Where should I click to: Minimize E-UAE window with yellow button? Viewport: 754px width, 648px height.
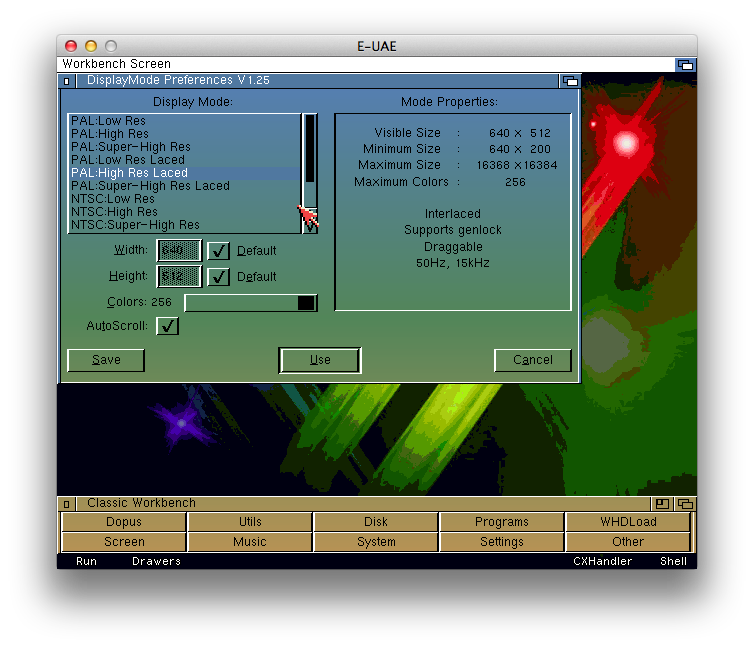[91, 46]
